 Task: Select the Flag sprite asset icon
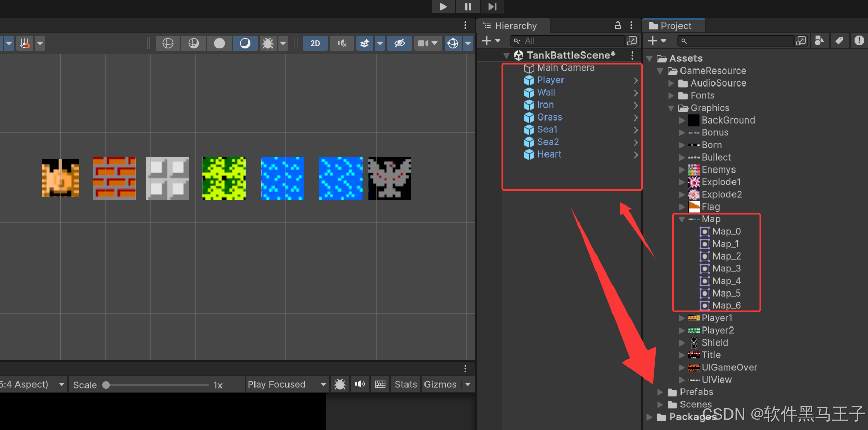694,207
